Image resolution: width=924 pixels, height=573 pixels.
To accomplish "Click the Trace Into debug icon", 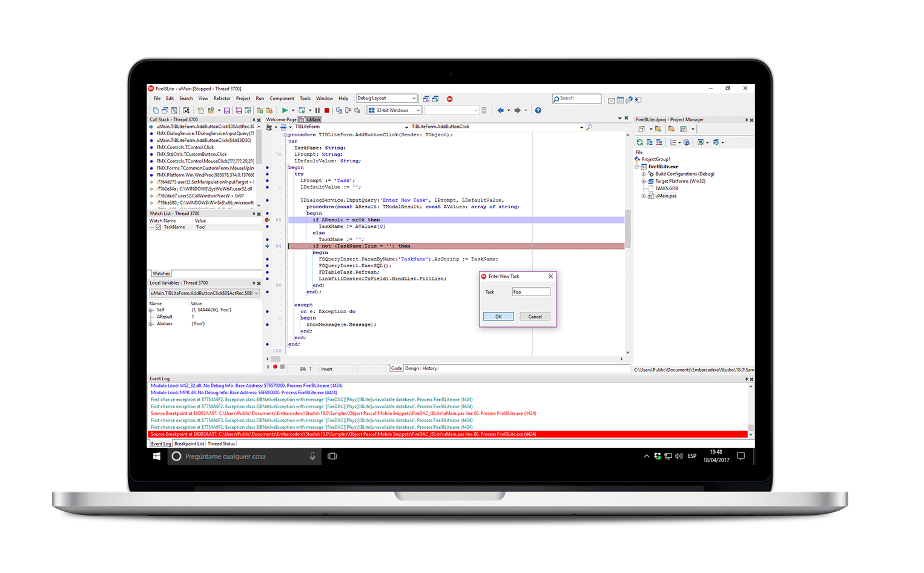I will pyautogui.click(x=339, y=110).
